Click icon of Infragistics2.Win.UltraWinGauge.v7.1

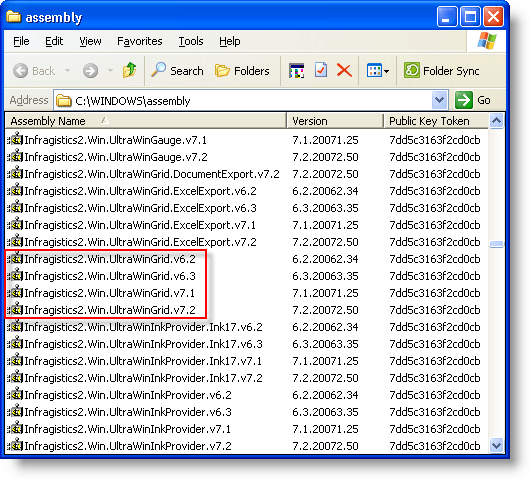[x=15, y=139]
